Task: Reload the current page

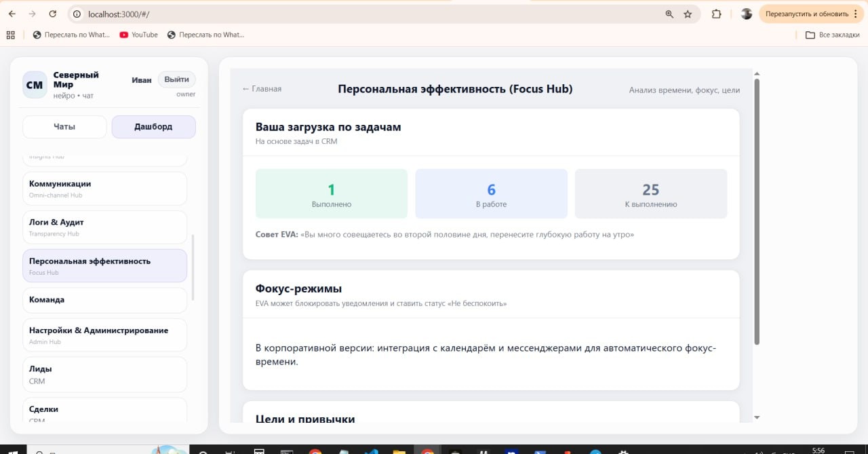Action: tap(53, 14)
